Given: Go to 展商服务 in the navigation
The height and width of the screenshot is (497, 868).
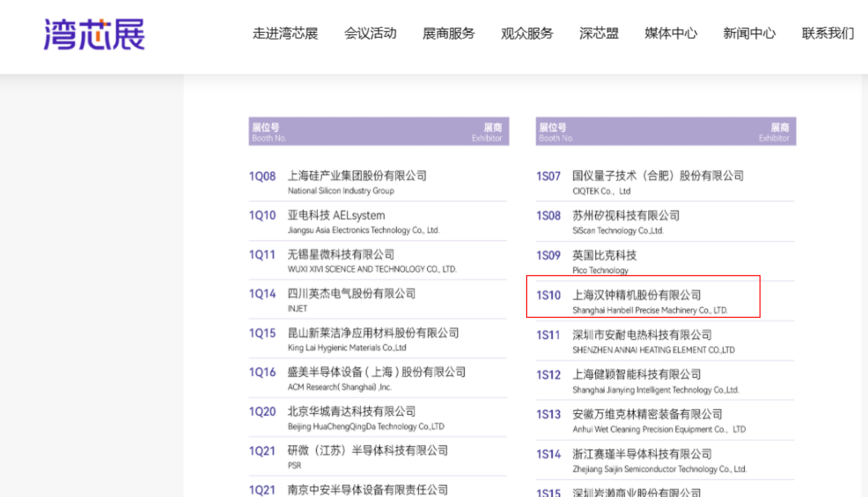Looking at the screenshot, I should [449, 34].
